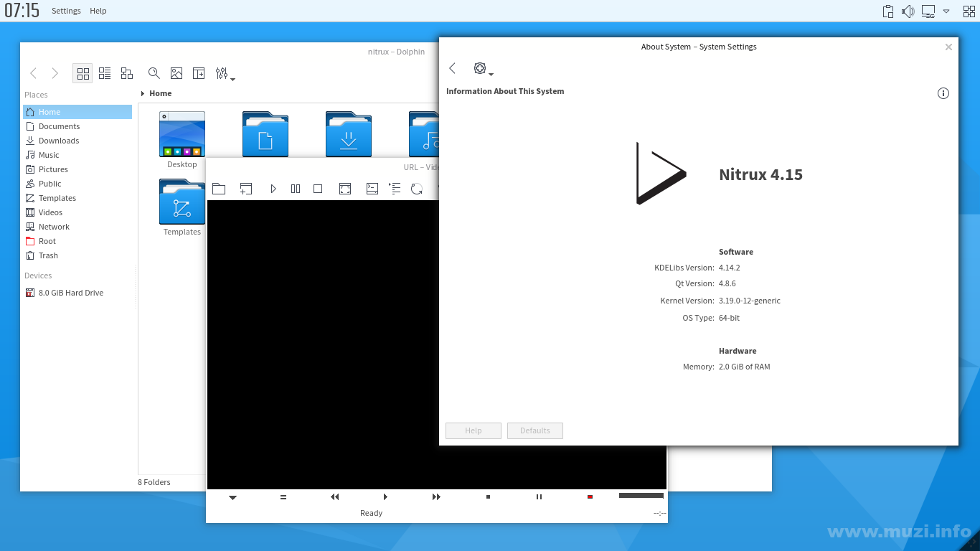The width and height of the screenshot is (980, 551).
Task: Open the Find search tool in Dolphin
Action: 154,73
